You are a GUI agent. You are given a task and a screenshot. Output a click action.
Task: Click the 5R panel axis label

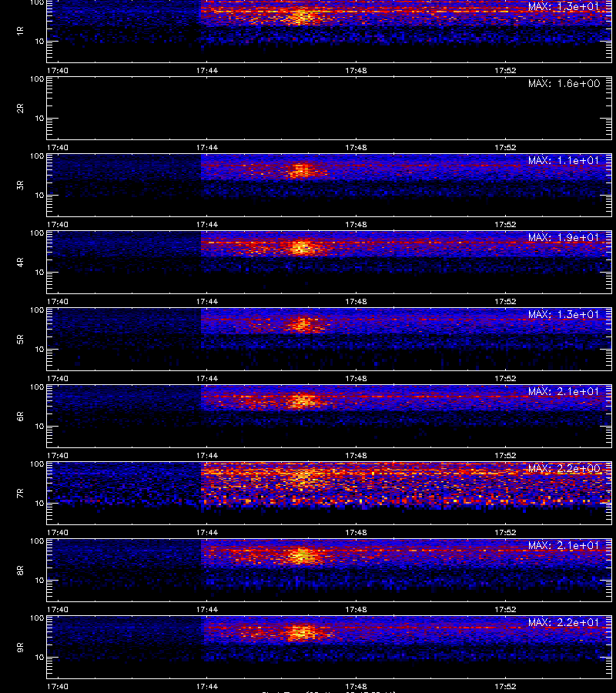coord(20,339)
